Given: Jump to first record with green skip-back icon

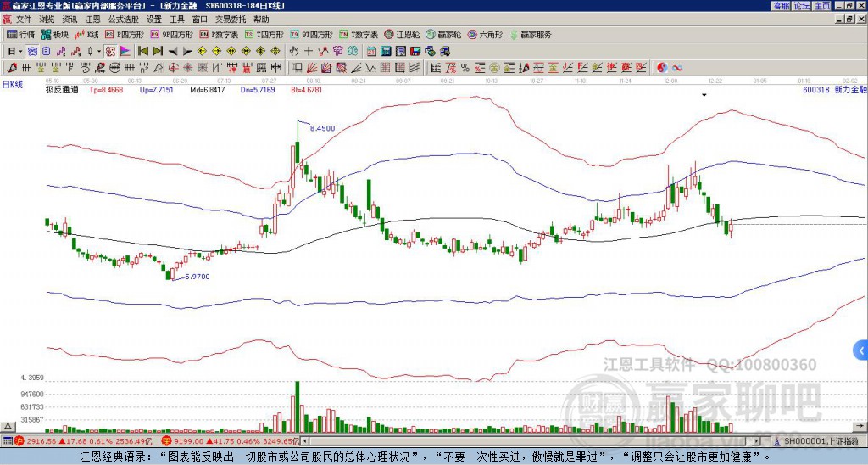Looking at the screenshot, I should pos(142,52).
